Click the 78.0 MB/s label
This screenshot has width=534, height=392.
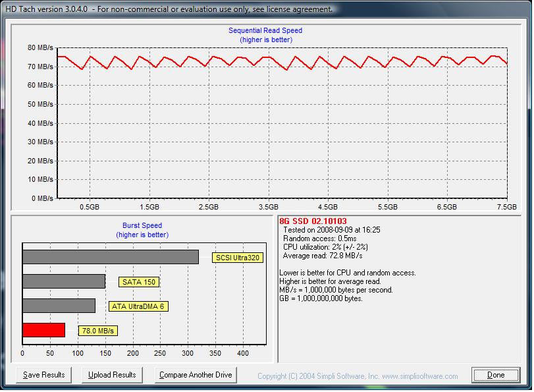98,331
